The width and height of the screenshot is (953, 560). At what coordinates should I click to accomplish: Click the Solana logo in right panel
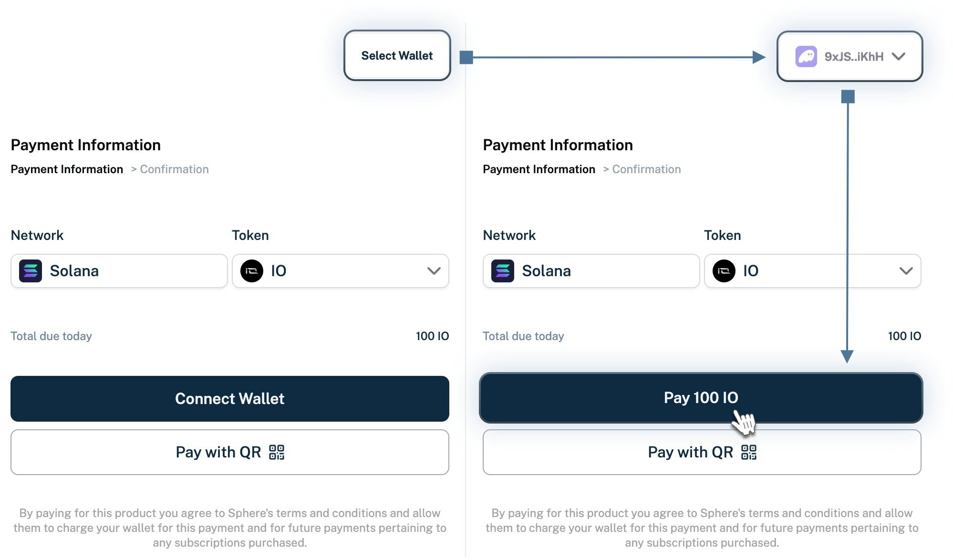tap(503, 271)
